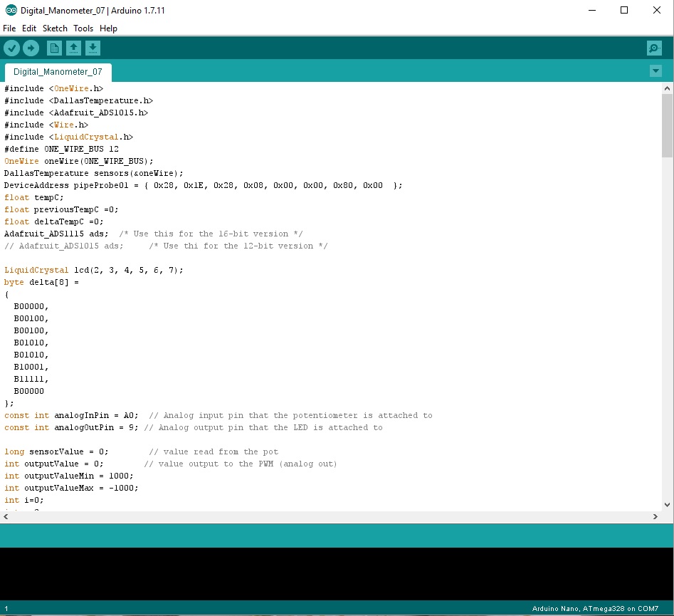Click the '#include <Wire.h>' line
This screenshot has width=674, height=616.
point(46,125)
